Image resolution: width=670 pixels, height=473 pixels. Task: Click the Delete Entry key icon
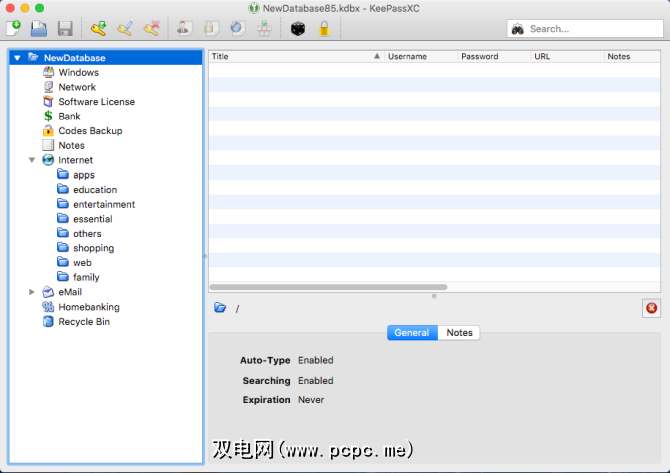click(x=151, y=29)
